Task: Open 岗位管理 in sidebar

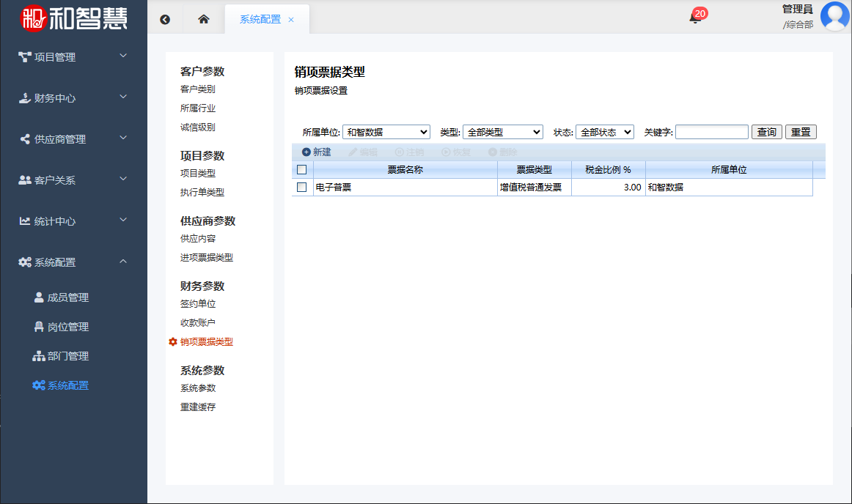Action: point(68,327)
